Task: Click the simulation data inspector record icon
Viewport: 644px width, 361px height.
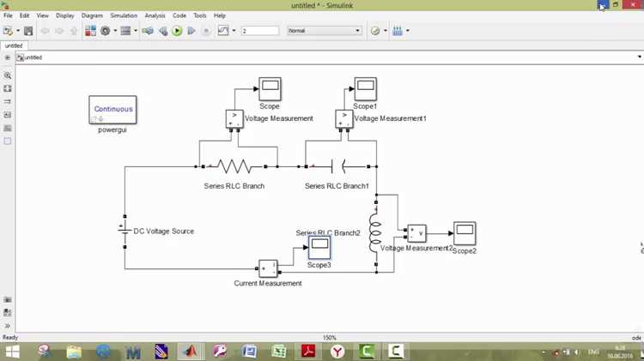Action: click(223, 30)
